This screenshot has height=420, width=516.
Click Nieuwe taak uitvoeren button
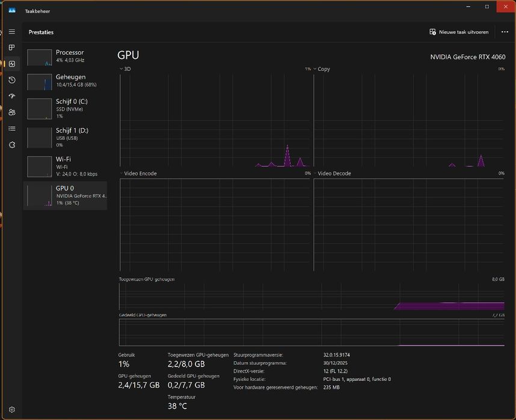459,32
